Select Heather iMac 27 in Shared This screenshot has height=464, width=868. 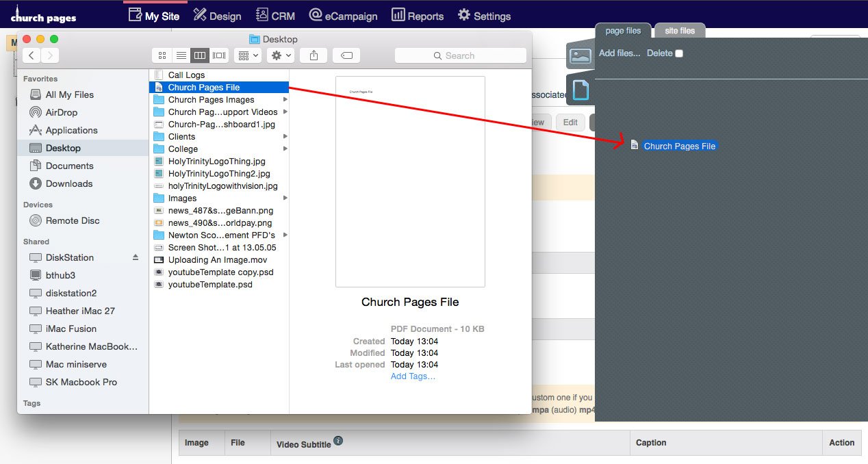(80, 311)
